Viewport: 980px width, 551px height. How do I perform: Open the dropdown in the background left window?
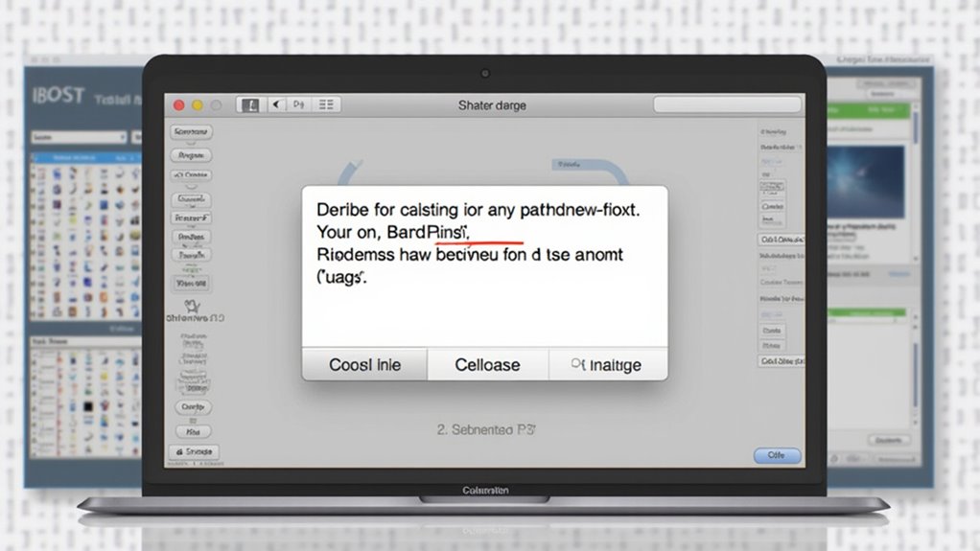79,137
